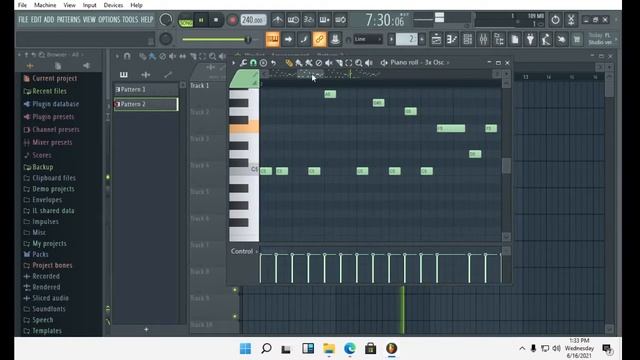Open the Channel rack icon
The width and height of the screenshot is (640, 360).
468,39
